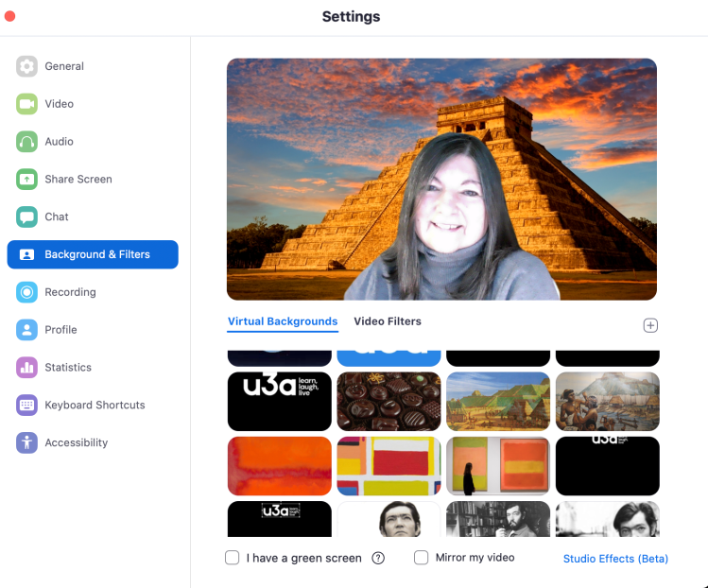Select the Virtual Backgrounds tab
708x588 pixels.
283,321
